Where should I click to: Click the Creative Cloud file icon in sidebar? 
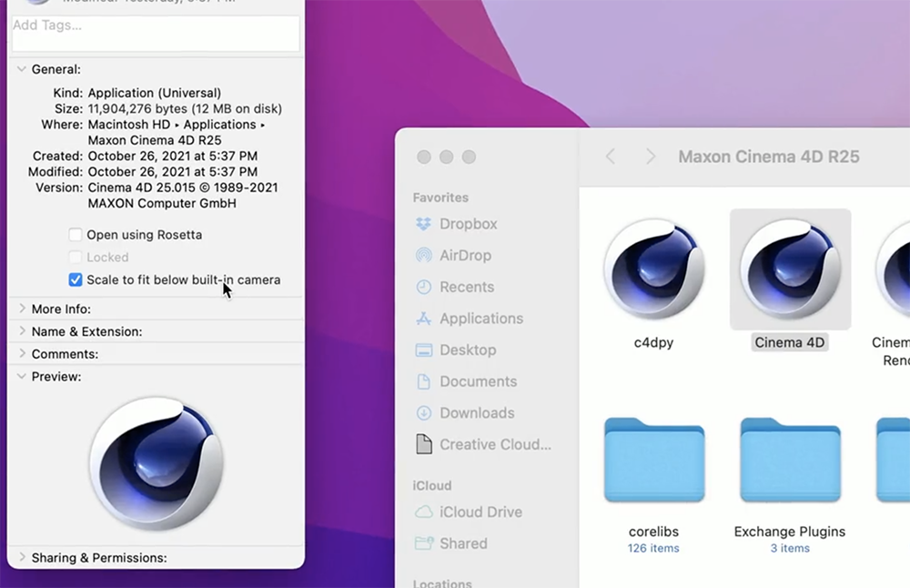(424, 444)
